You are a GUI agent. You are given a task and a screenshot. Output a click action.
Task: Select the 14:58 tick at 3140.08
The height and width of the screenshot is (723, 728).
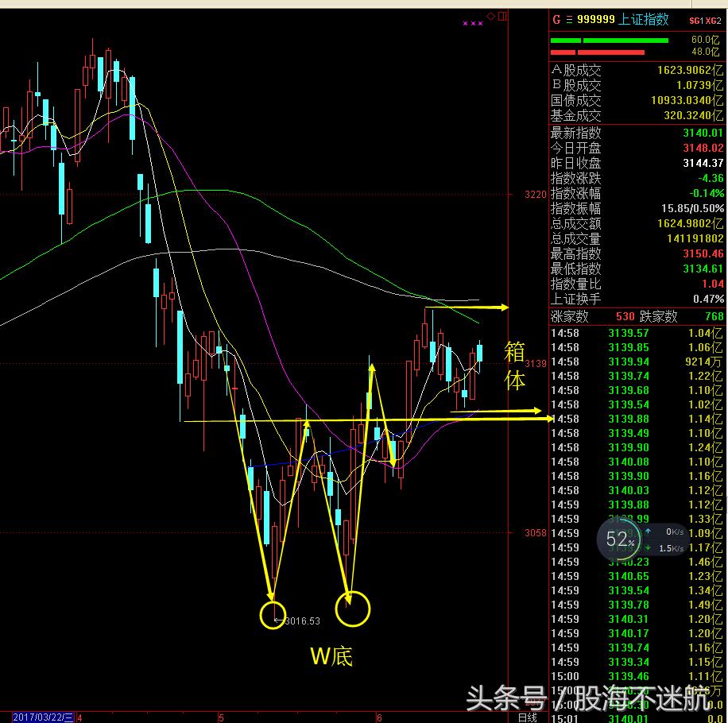coord(637,462)
